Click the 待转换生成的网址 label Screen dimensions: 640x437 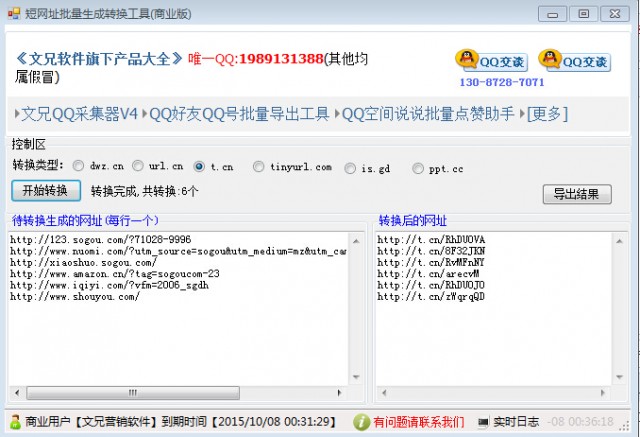(x=85, y=221)
